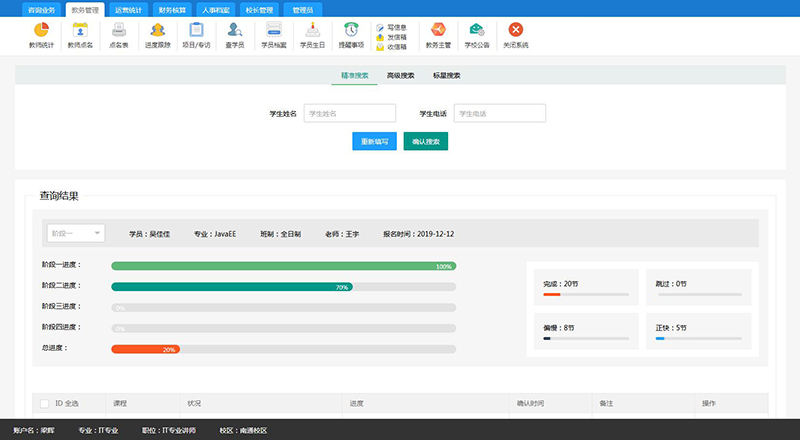Screen dimensions: 800x440
Task: Click the 教师点名 calendar icon
Action: click(x=80, y=30)
